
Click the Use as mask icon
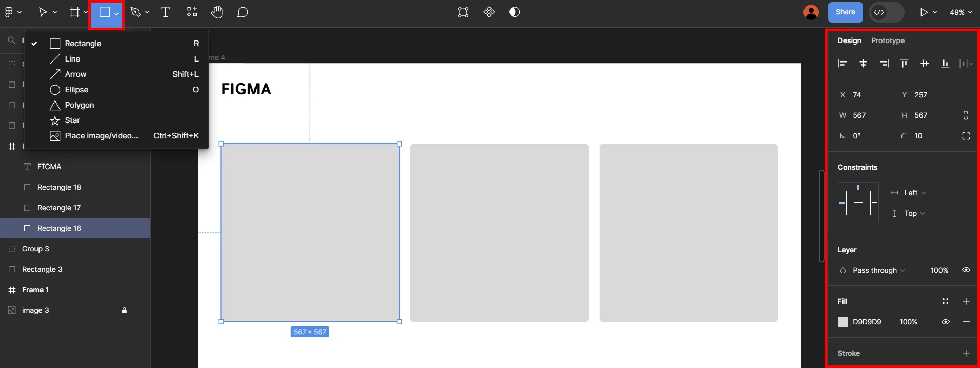click(515, 12)
